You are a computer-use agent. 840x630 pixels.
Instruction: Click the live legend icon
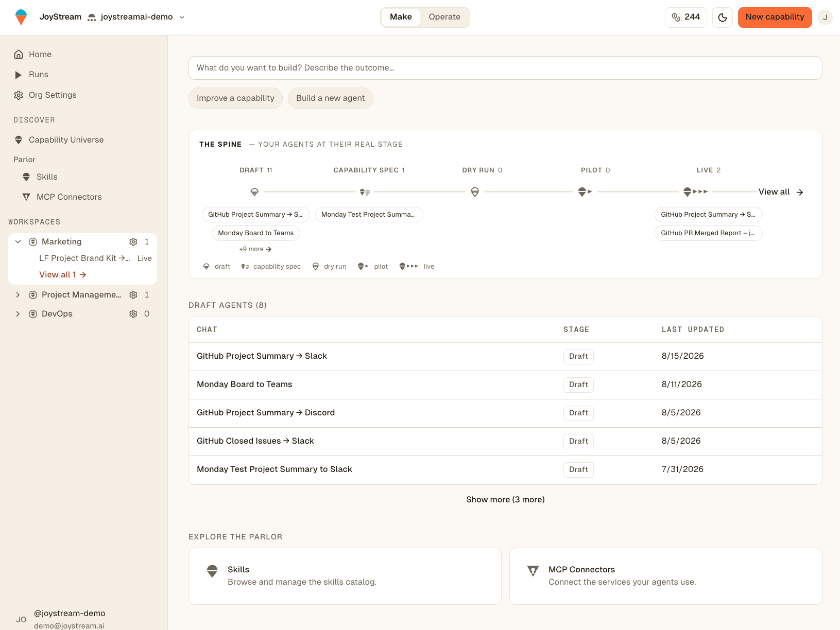(409, 267)
